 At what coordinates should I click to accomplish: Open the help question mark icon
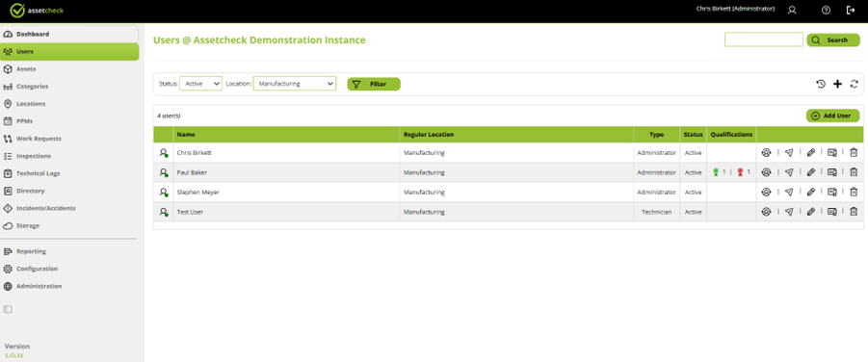(x=826, y=10)
